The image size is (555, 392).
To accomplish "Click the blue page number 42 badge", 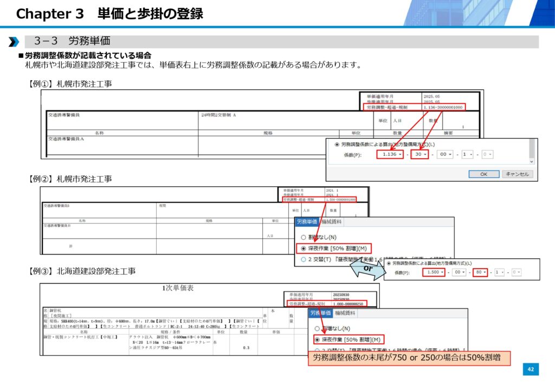I will click(x=531, y=369).
